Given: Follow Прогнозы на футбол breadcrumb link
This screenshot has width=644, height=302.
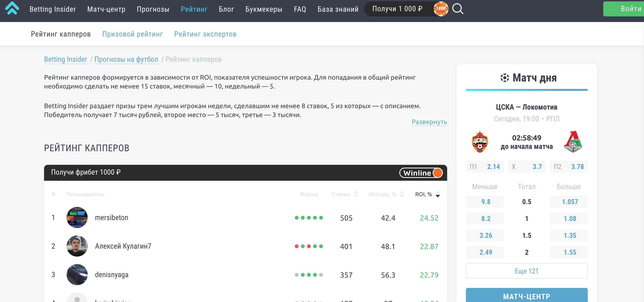Looking at the screenshot, I should coord(126,59).
